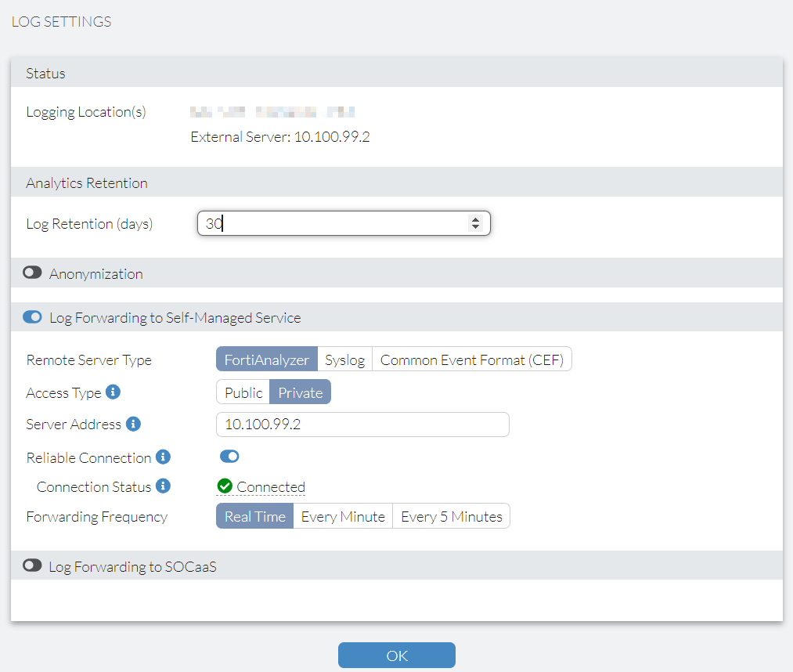Click the Log Retention stepper down arrow
The height and width of the screenshot is (672, 793).
click(477, 228)
